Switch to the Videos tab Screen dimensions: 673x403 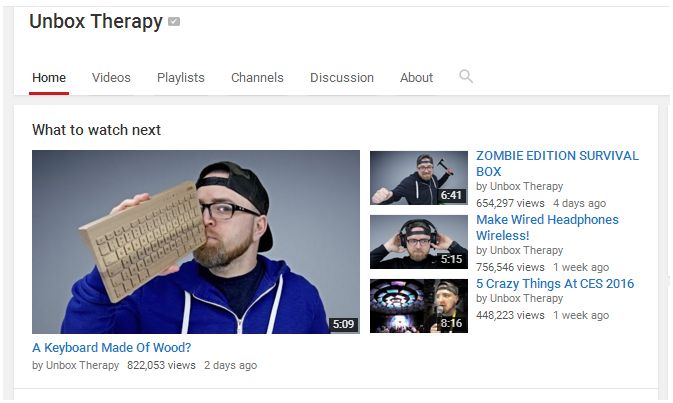coord(111,78)
